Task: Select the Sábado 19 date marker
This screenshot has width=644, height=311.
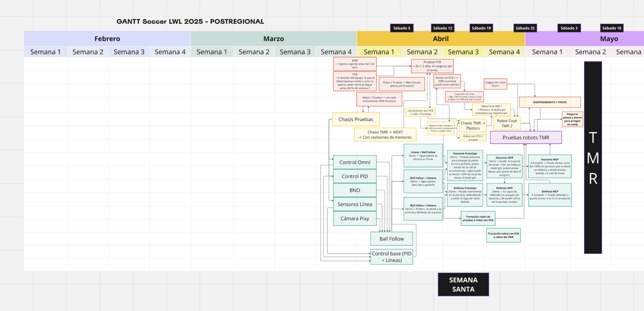Action: coord(481,28)
